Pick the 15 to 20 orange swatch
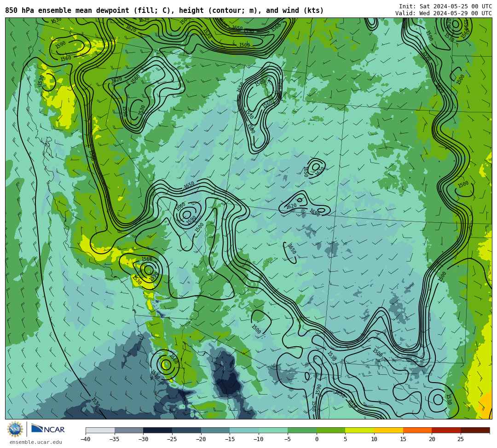This screenshot has height=448, width=497. (x=417, y=430)
